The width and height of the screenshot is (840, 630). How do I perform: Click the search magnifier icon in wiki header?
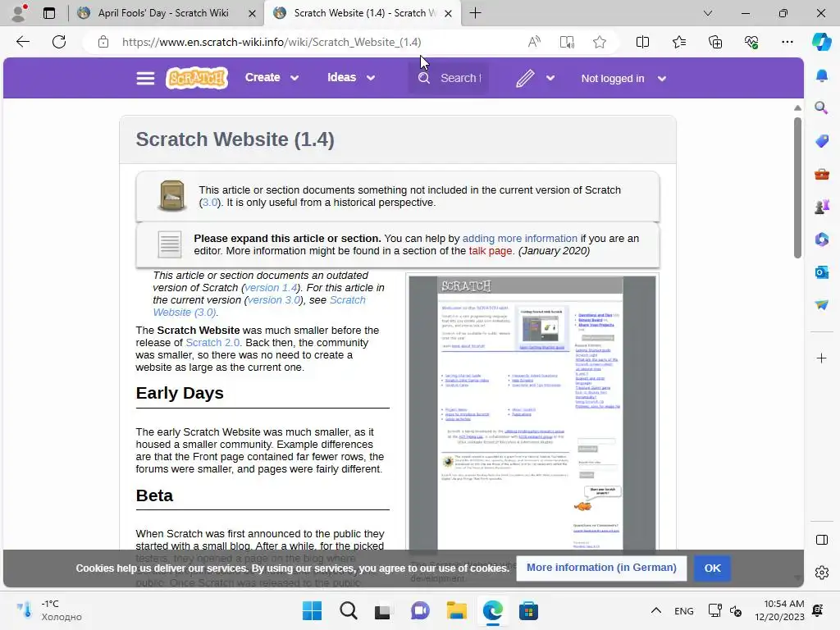(x=424, y=78)
